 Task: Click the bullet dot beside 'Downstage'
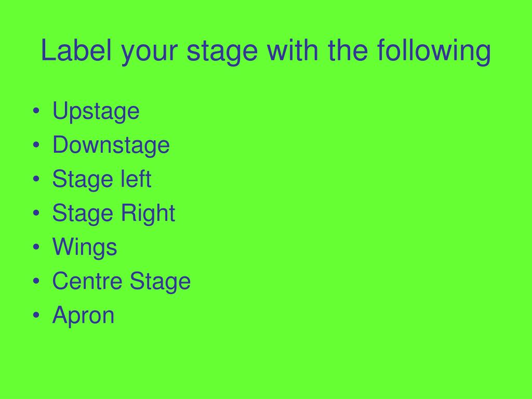pyautogui.click(x=36, y=144)
